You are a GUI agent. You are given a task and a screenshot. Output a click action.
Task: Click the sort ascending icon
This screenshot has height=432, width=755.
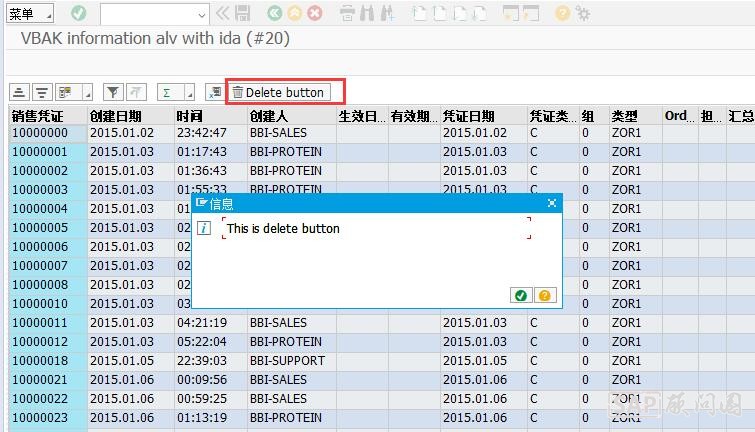(19, 92)
